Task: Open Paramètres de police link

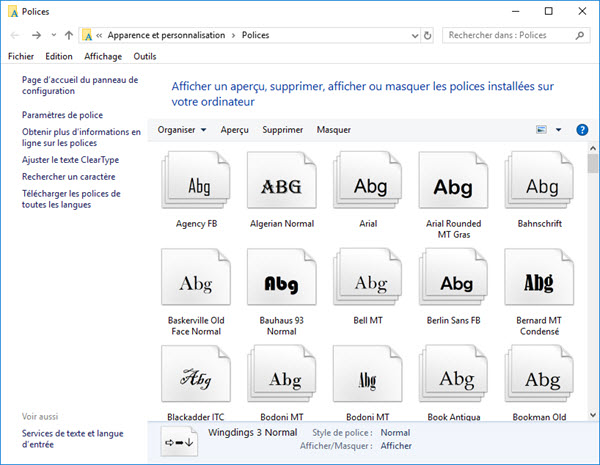Action: point(62,115)
